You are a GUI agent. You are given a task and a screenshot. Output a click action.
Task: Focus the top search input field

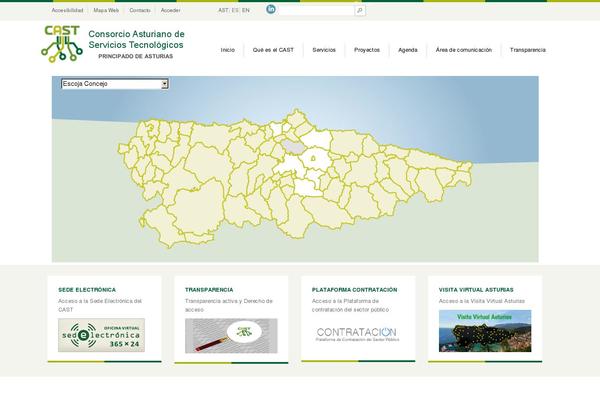(316, 10)
